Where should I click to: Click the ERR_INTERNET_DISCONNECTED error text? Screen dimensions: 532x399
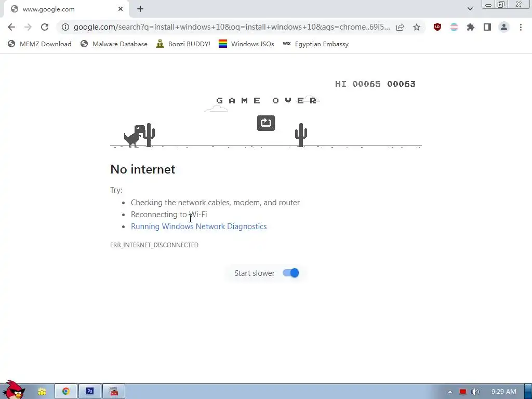click(154, 245)
